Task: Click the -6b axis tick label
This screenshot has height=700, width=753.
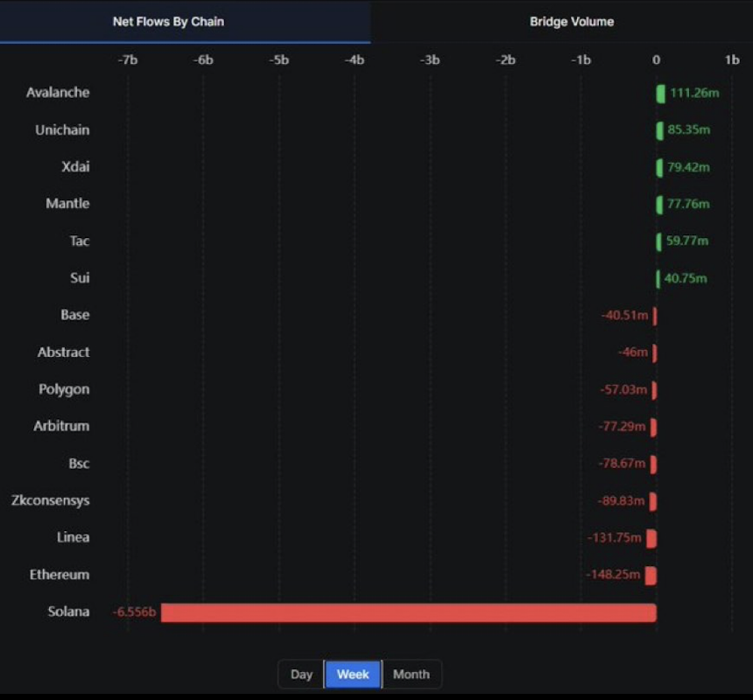Action: click(x=203, y=60)
